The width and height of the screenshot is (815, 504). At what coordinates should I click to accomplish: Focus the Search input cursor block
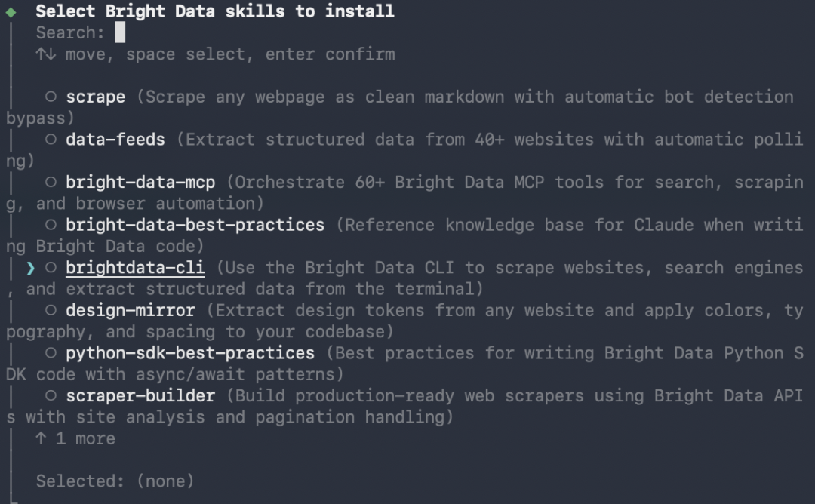(120, 32)
